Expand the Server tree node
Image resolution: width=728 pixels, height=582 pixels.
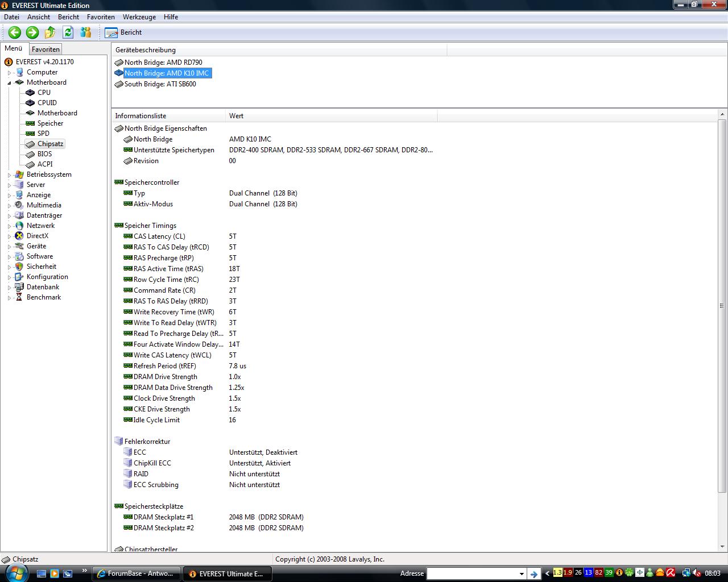click(9, 185)
